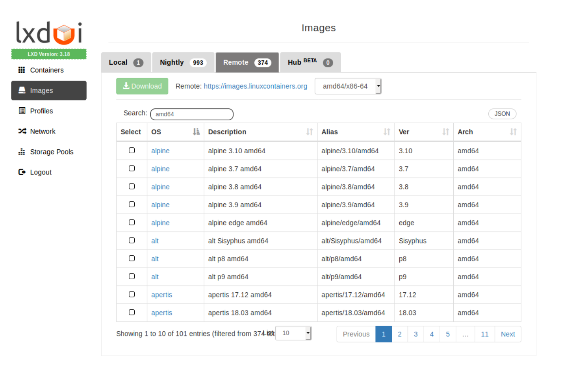Sort table by OS column icon
The width and height of the screenshot is (588, 392).
(x=196, y=132)
